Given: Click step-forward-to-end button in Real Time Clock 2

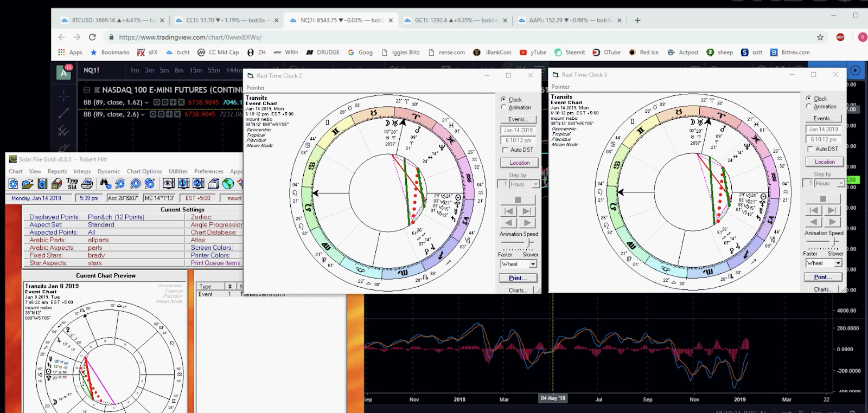Looking at the screenshot, I should point(527,211).
